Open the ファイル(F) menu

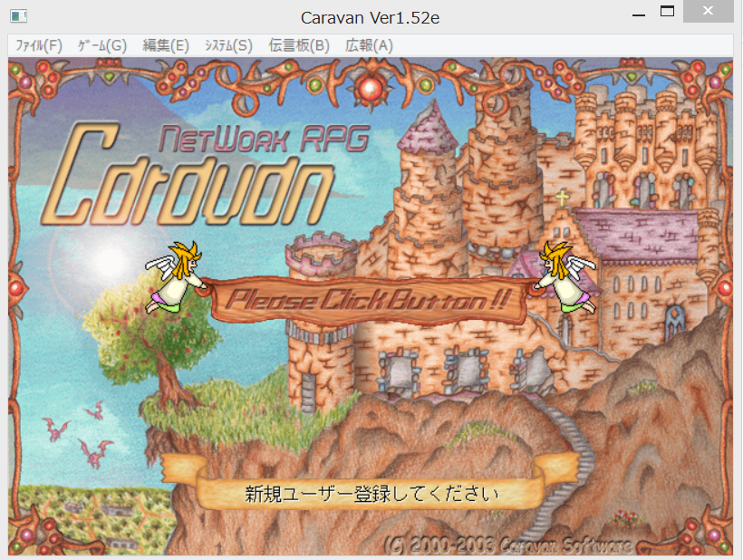(39, 45)
